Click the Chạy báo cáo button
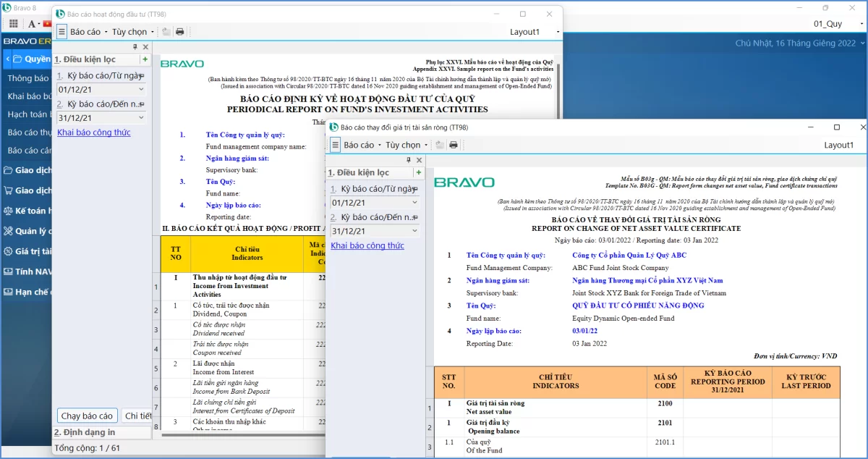Image resolution: width=868 pixels, height=459 pixels. click(x=87, y=416)
